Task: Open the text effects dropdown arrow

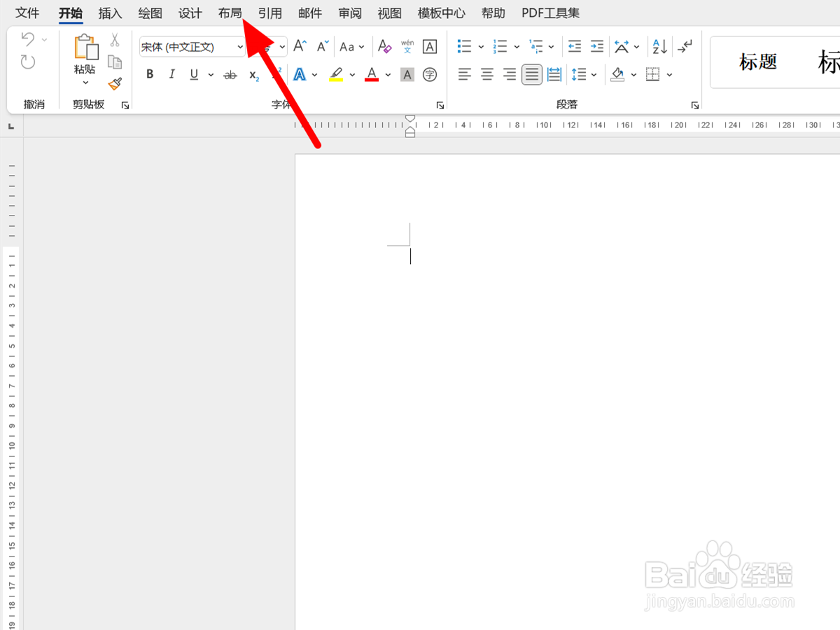Action: click(x=315, y=75)
